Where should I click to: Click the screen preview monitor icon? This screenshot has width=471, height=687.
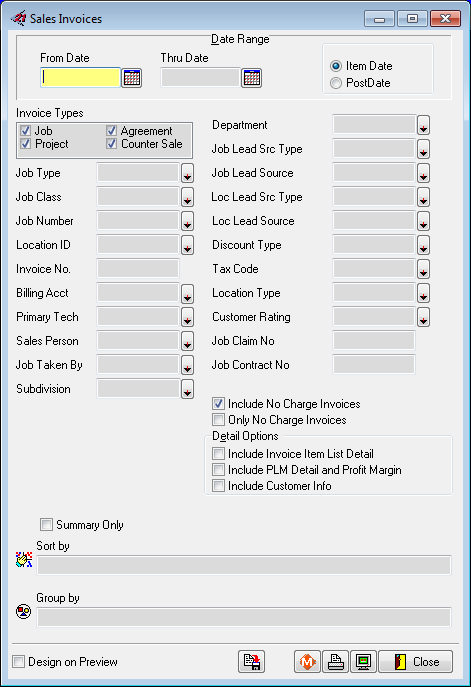[x=363, y=662]
